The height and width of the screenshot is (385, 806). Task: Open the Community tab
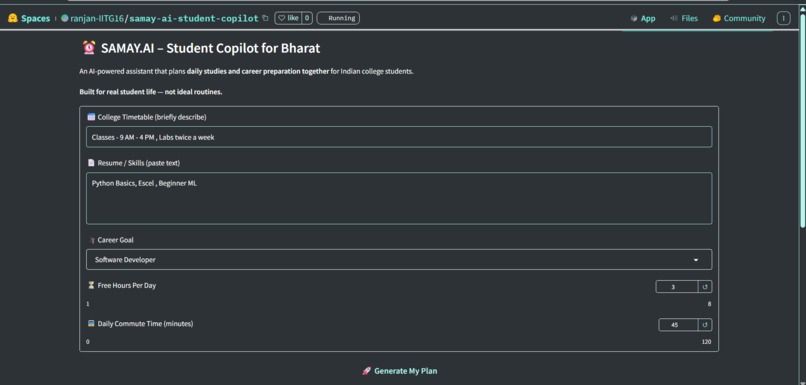tap(739, 19)
